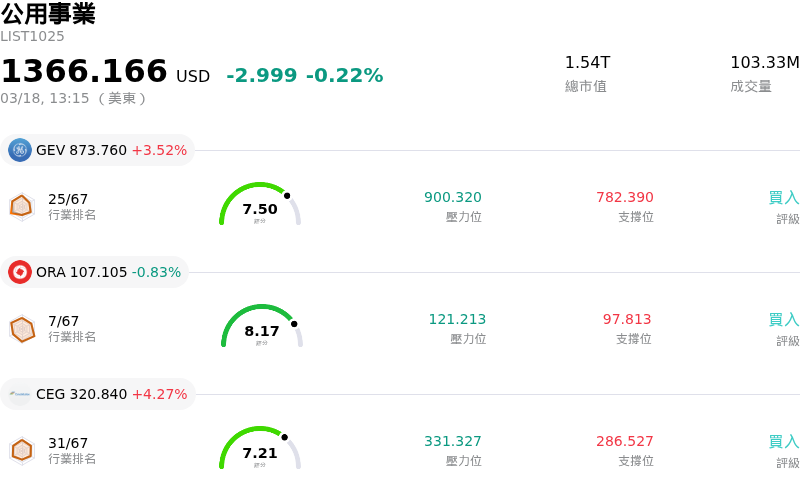
Task: Click ORA support level 97.813
Action: pyautogui.click(x=627, y=320)
